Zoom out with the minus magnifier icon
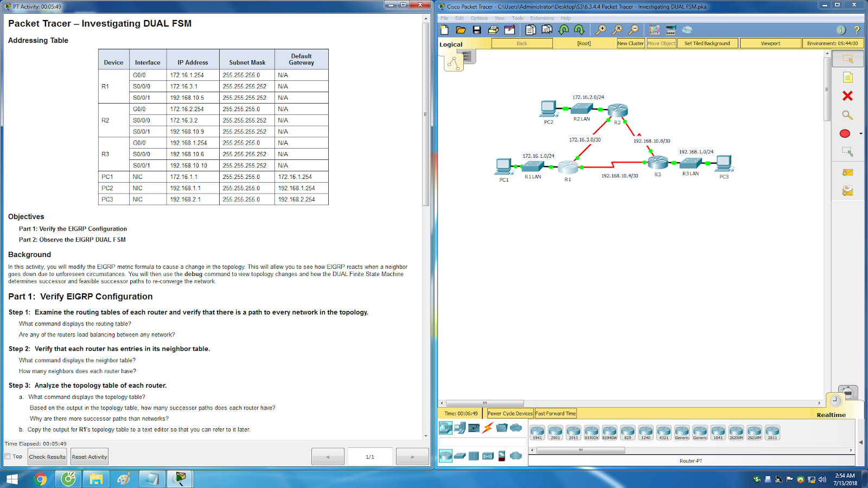Screen dimensions: 868x488 [634, 30]
